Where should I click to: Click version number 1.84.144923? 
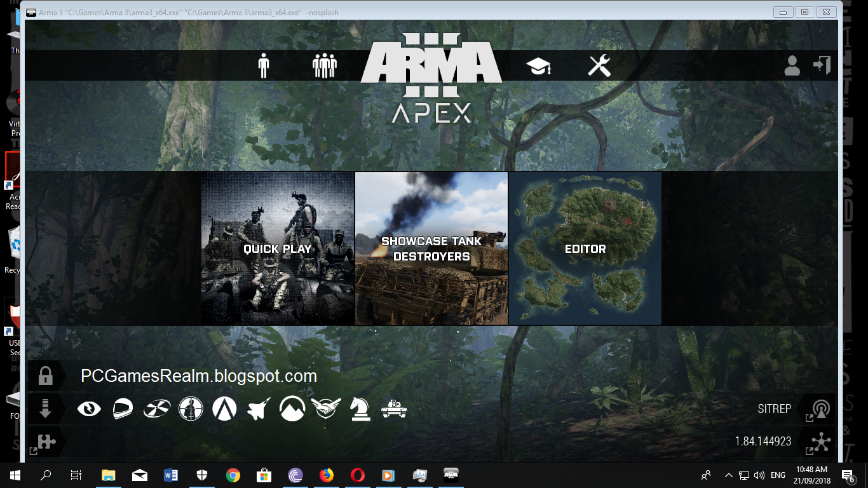point(763,441)
